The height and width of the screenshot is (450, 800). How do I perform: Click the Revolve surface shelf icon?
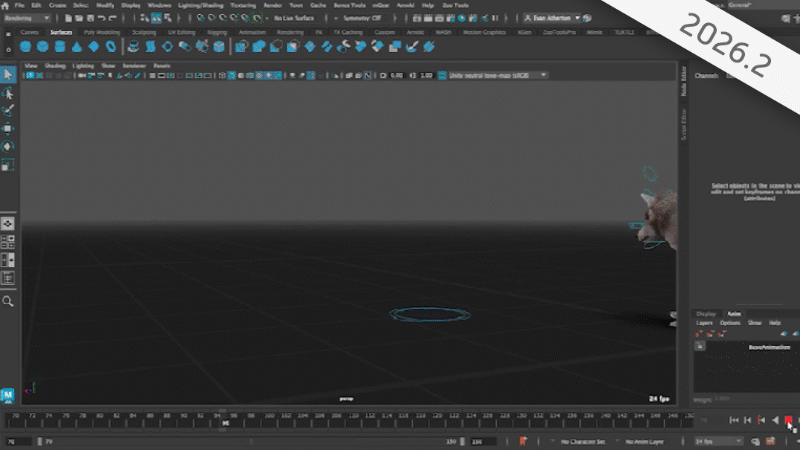(133, 47)
